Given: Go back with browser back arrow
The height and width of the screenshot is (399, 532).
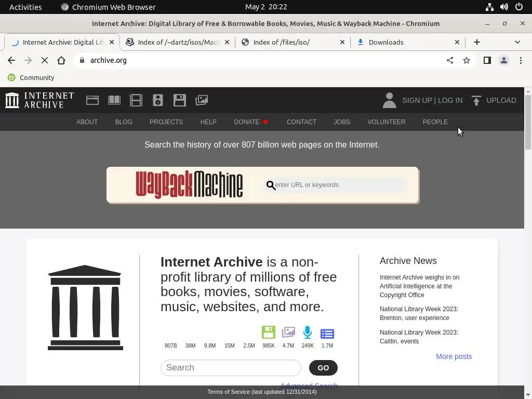Looking at the screenshot, I should click(x=11, y=60).
